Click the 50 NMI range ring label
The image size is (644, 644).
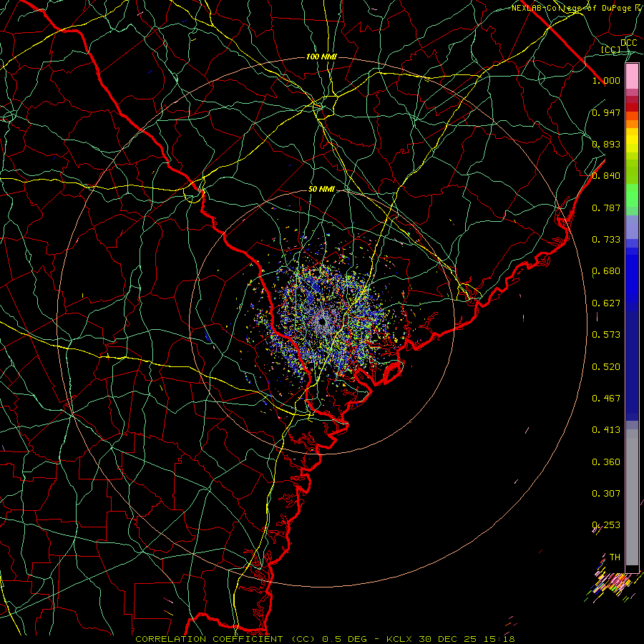click(x=321, y=189)
